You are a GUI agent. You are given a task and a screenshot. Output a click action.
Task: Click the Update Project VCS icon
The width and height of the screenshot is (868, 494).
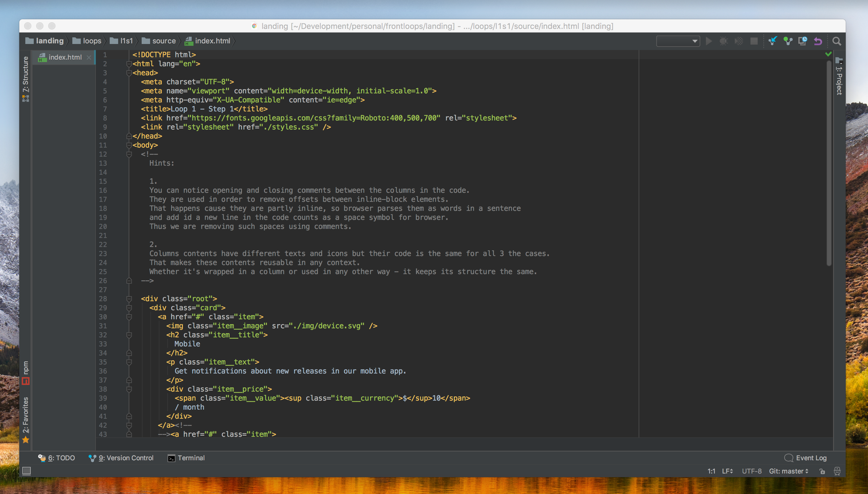[773, 41]
